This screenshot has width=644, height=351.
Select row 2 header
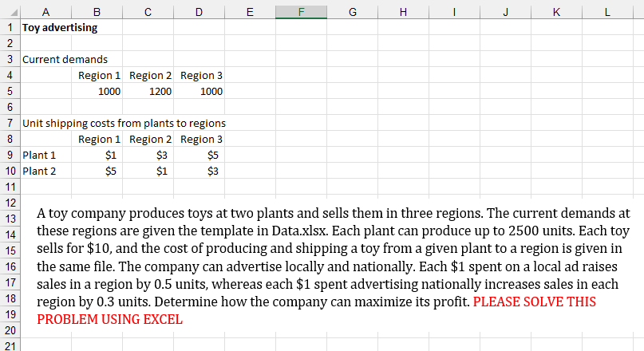click(10, 43)
